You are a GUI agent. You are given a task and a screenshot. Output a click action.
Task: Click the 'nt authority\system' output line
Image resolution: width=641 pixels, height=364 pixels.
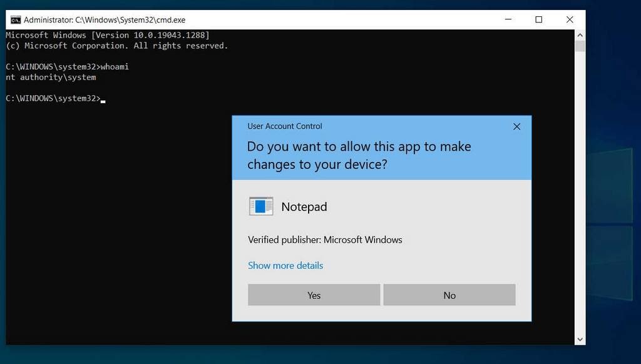tap(51, 77)
